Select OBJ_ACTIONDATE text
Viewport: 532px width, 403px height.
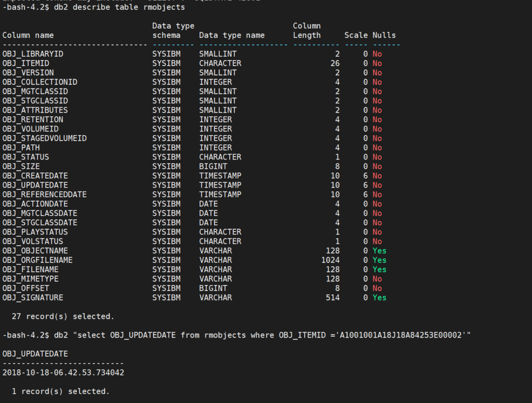(35, 204)
